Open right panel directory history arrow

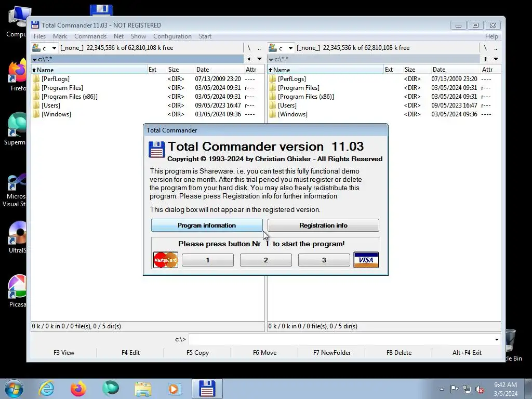[496, 59]
